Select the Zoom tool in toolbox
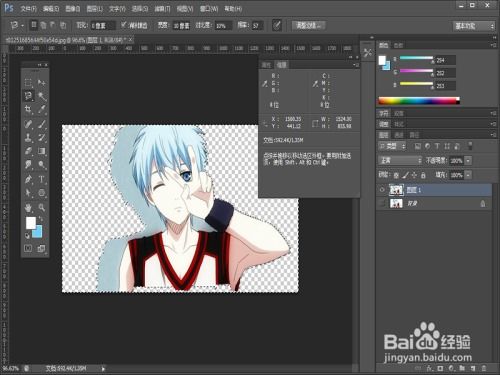 coord(42,207)
